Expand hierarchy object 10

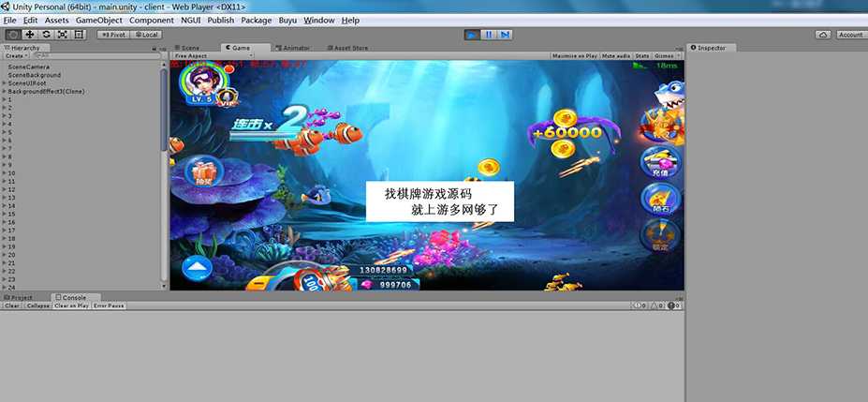5,173
